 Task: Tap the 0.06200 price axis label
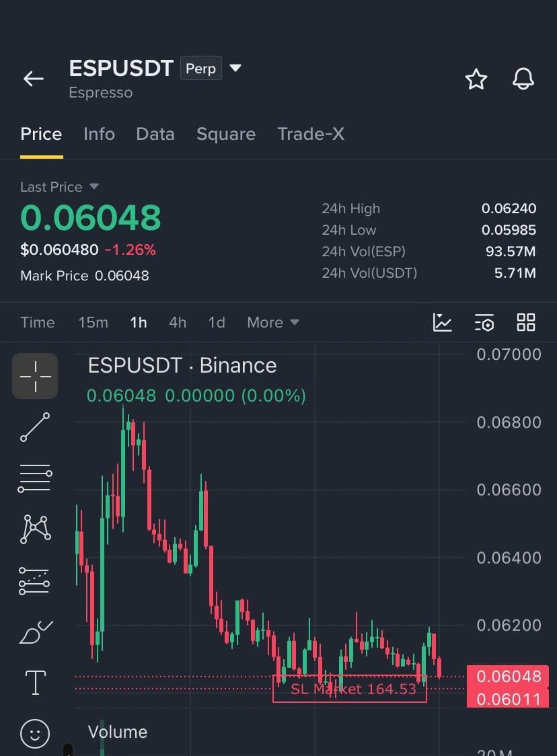(x=509, y=626)
